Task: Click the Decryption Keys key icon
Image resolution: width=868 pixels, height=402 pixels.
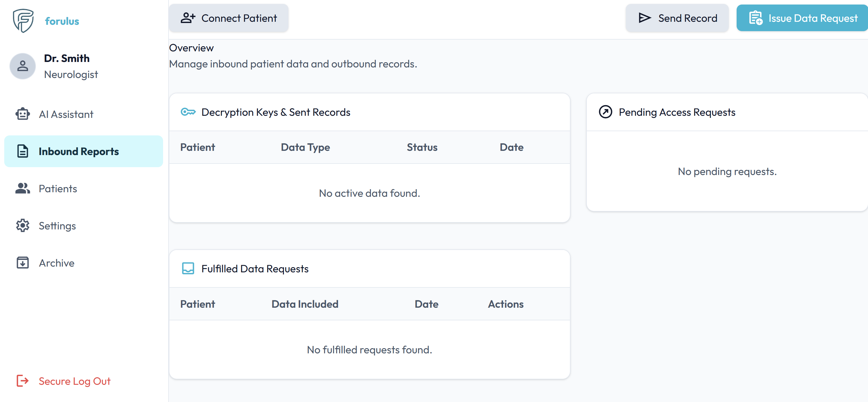Action: (188, 112)
